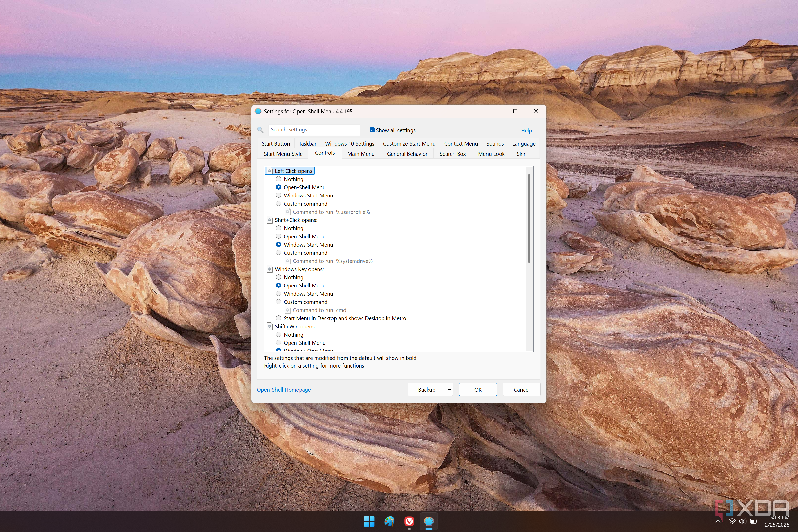Open the Taskbar tab
The image size is (798, 532).
pos(307,143)
